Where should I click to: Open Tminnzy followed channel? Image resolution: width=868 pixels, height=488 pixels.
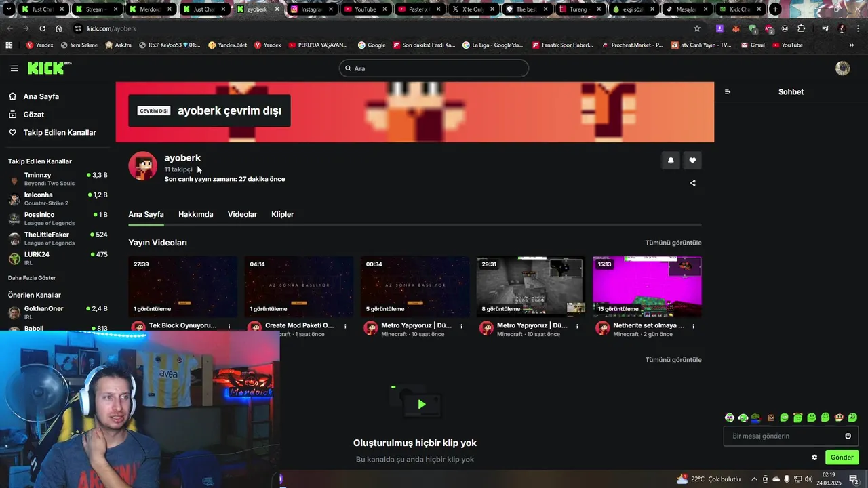[x=58, y=179]
